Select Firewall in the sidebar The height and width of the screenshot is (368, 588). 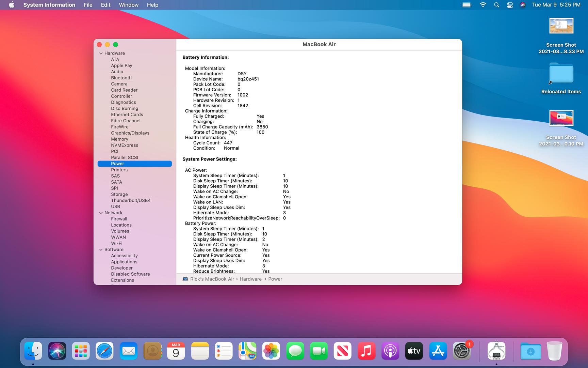point(119,219)
